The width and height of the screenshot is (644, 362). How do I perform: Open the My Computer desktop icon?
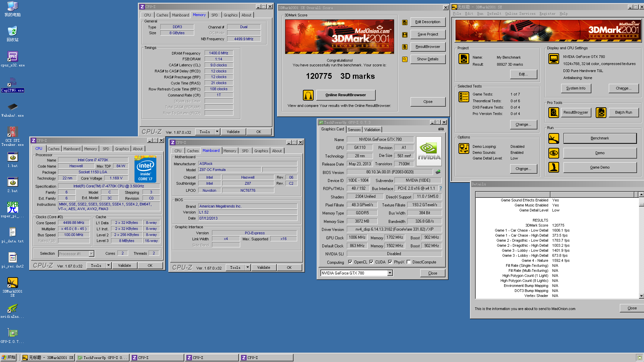coord(12,9)
